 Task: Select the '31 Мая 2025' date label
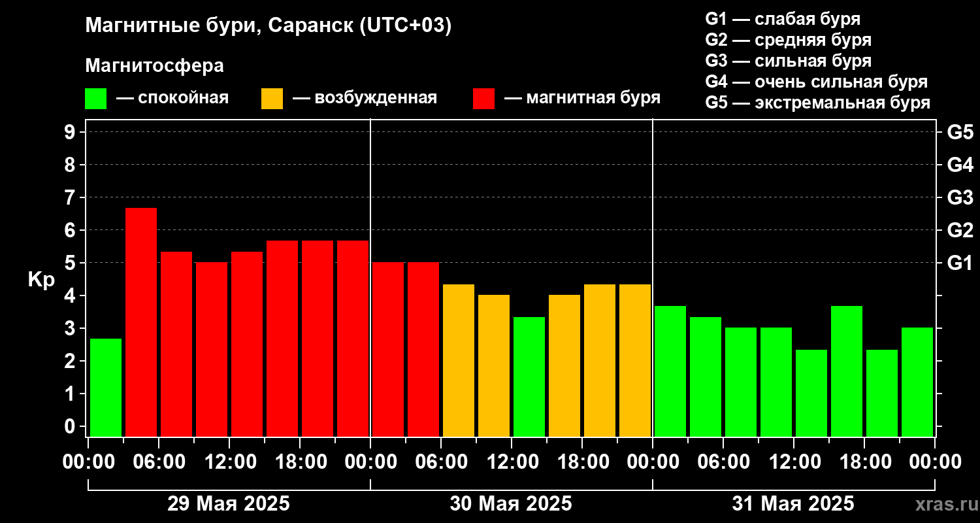pos(793,504)
